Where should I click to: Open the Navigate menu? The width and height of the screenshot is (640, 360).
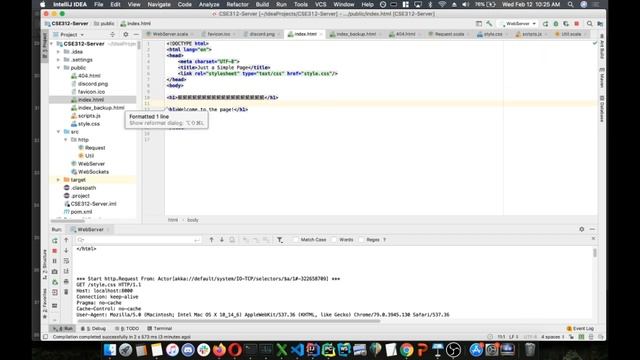click(x=159, y=4)
